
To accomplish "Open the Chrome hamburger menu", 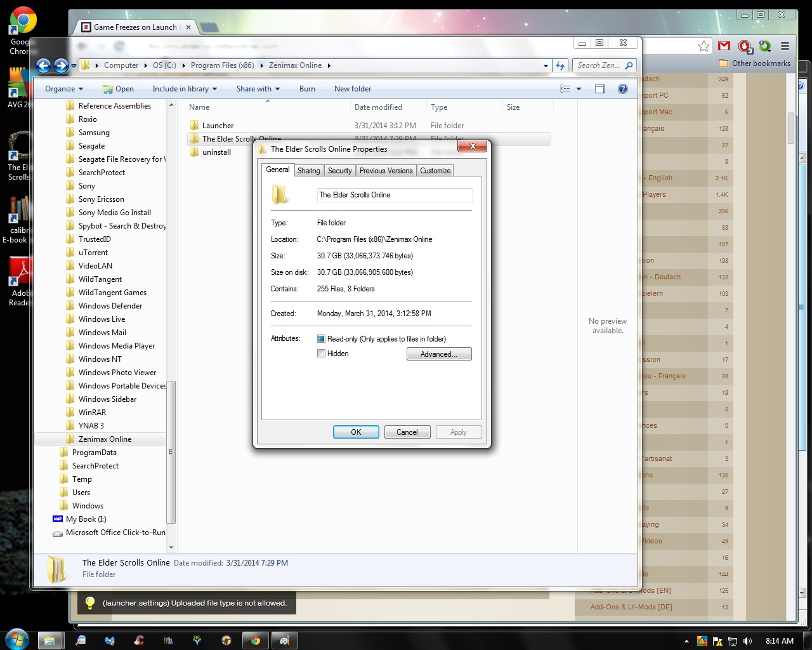I will point(785,46).
